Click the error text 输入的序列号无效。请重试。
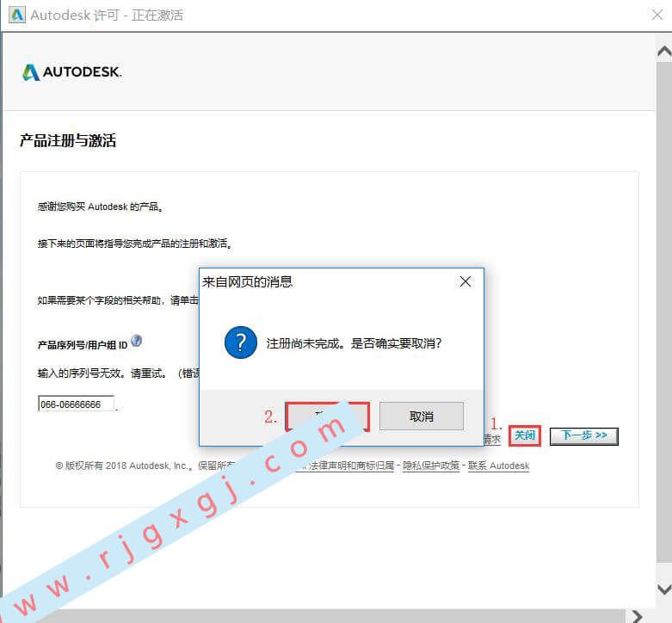 (102, 373)
